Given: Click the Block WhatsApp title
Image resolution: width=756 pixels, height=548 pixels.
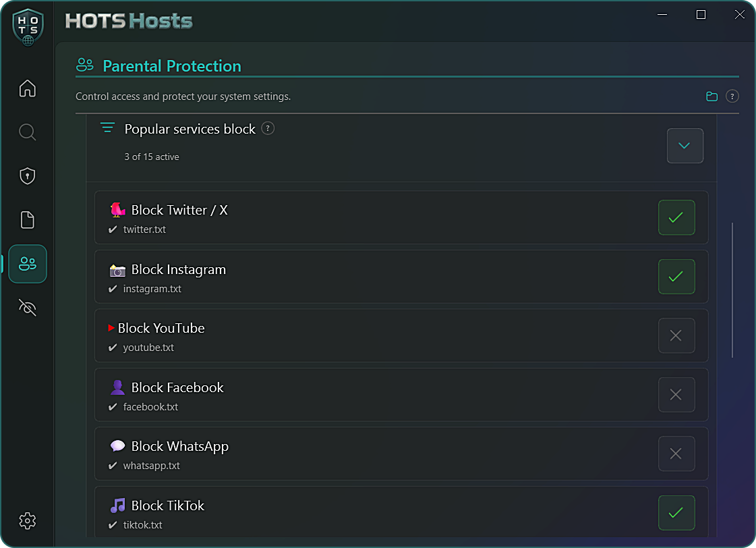Looking at the screenshot, I should 180,447.
